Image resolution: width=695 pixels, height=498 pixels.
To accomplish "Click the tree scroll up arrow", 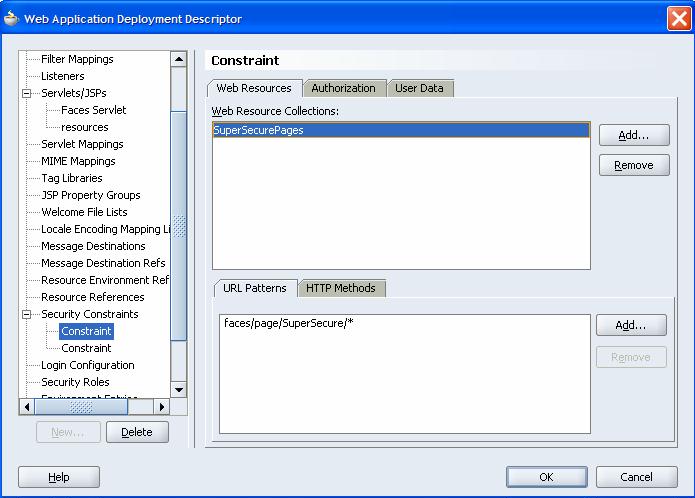I will coord(179,59).
